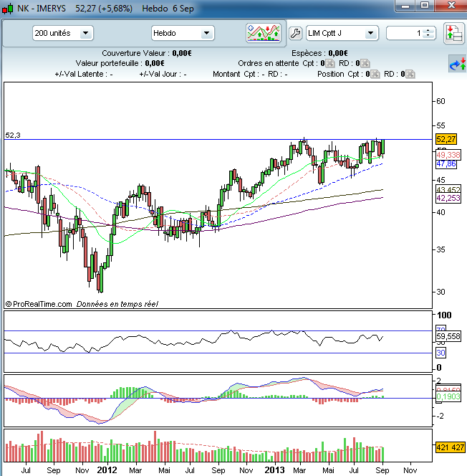Click the +/-Val Latente text

pos(84,74)
